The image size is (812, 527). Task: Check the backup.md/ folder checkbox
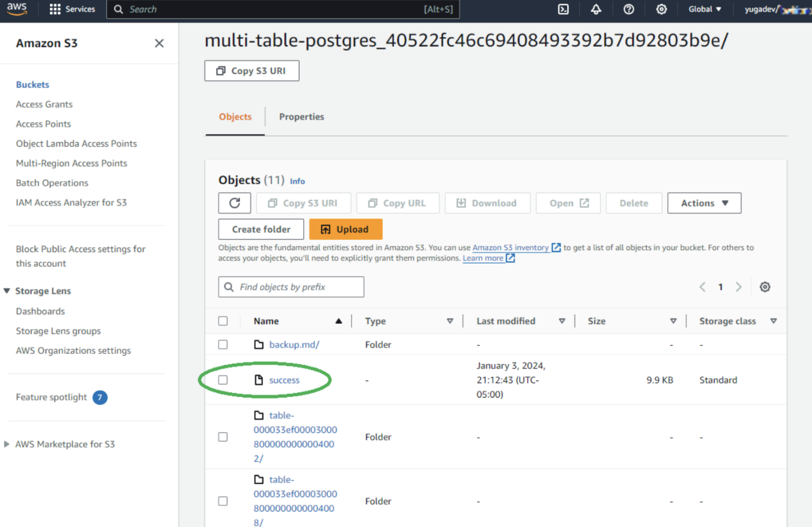(x=223, y=344)
